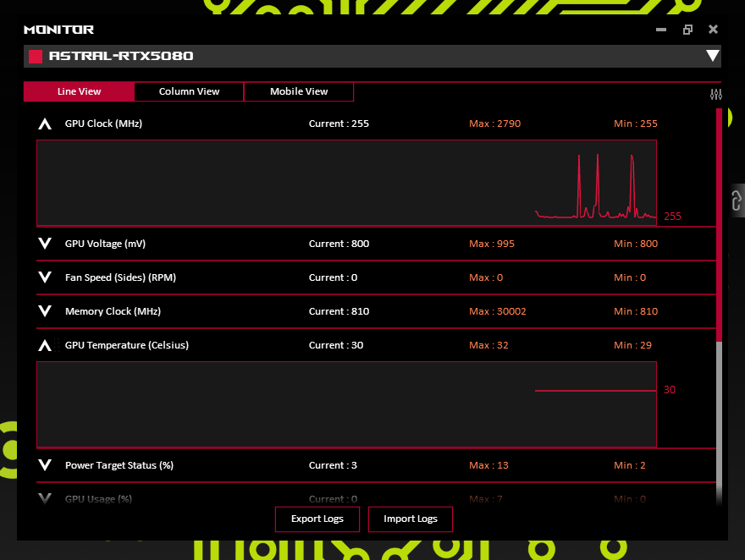Close the Monitor window
This screenshot has width=745, height=560.
tap(713, 30)
